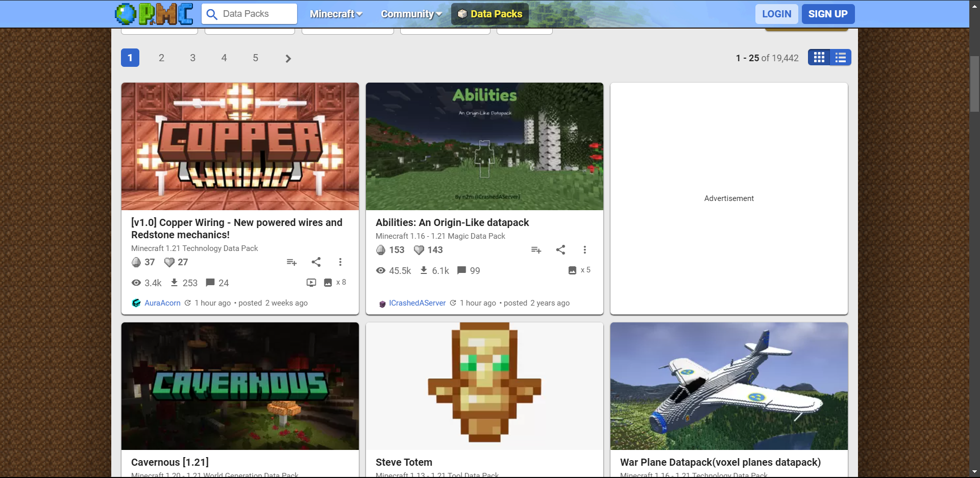Expand the Minecraft menu
The image size is (980, 478).
(x=336, y=14)
